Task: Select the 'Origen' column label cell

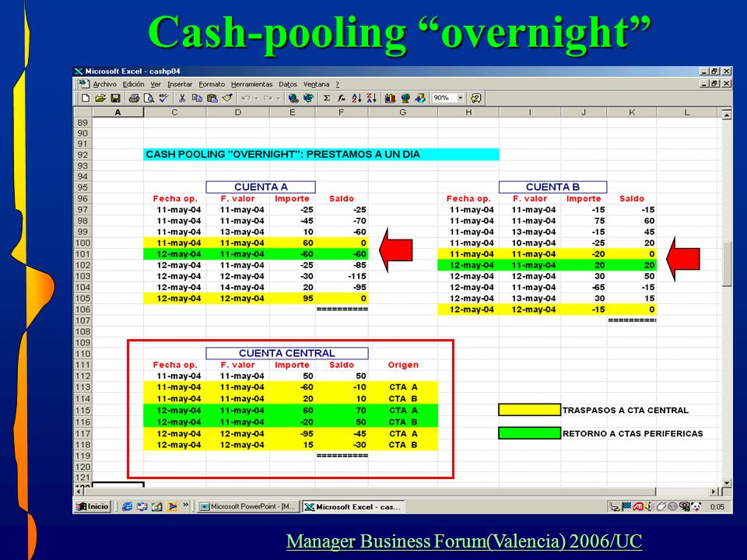Action: pos(403,365)
